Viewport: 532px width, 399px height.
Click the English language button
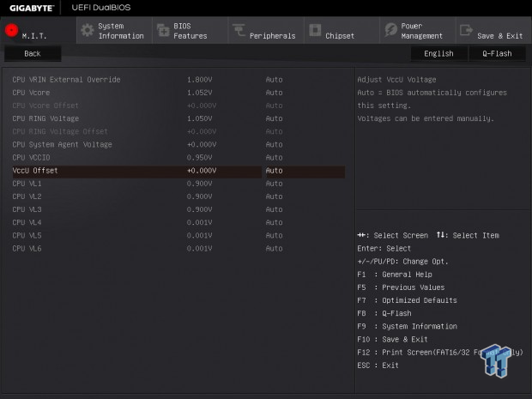pos(438,53)
